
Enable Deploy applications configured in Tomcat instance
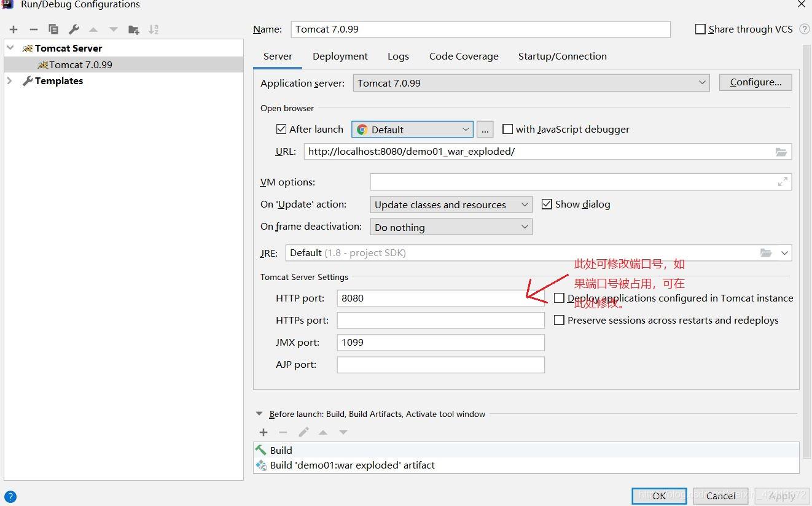(559, 298)
